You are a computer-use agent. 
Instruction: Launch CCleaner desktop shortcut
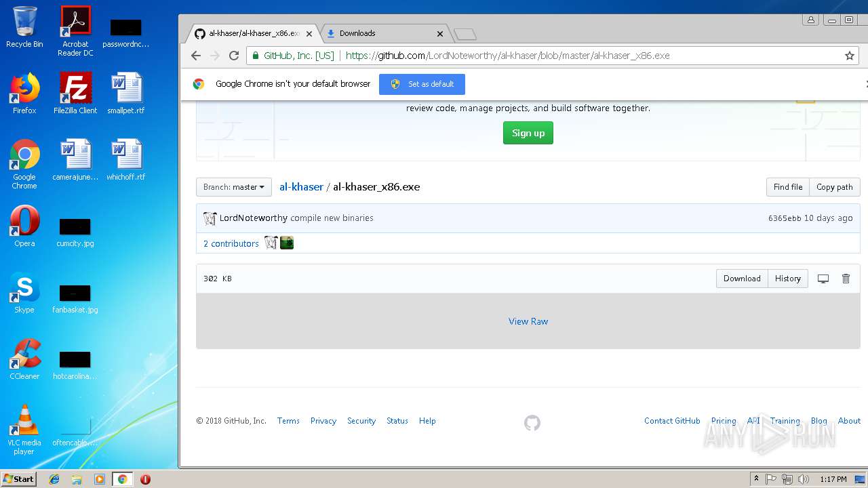(24, 359)
